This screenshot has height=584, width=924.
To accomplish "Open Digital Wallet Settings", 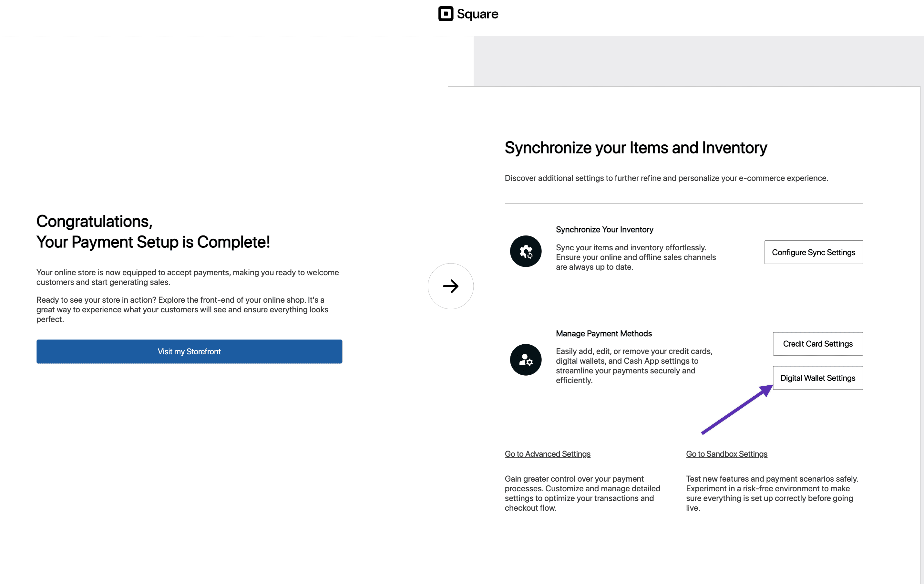I will coord(818,378).
